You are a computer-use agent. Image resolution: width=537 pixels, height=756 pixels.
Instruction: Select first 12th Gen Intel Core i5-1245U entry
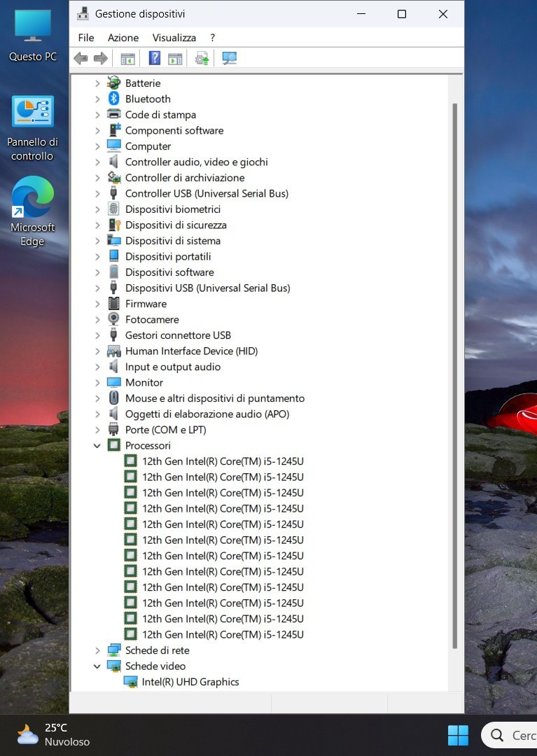(223, 461)
